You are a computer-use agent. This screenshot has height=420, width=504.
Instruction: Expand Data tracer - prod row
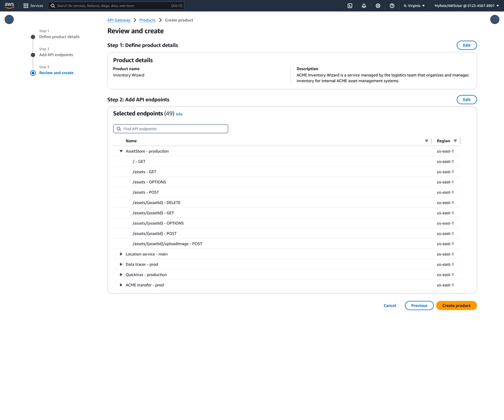121,265
